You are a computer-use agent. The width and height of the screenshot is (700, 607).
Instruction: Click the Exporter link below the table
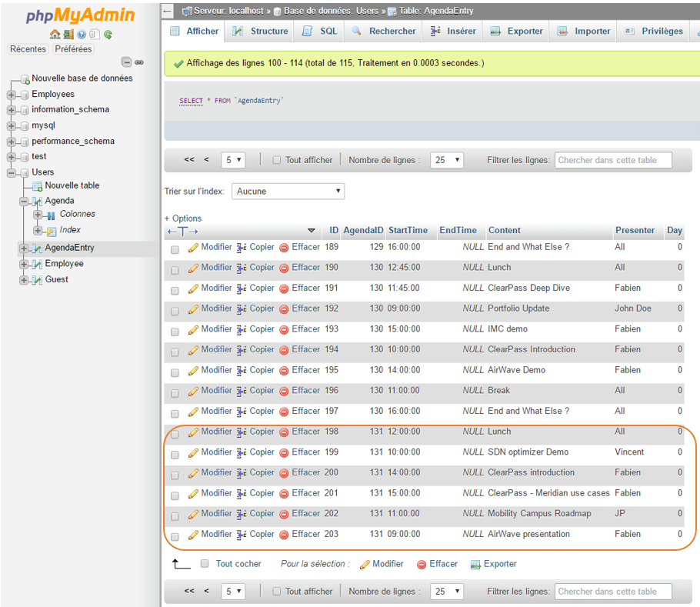(493, 564)
